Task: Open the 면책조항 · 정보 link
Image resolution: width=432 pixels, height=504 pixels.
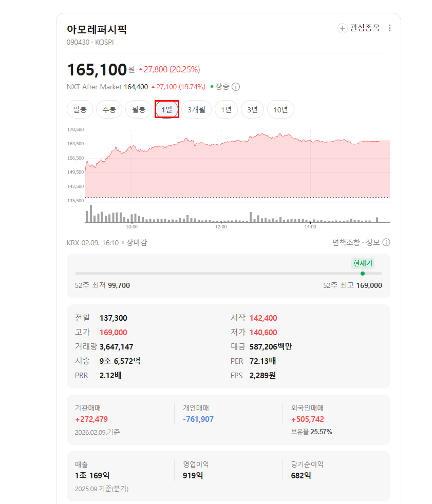Action: point(356,242)
